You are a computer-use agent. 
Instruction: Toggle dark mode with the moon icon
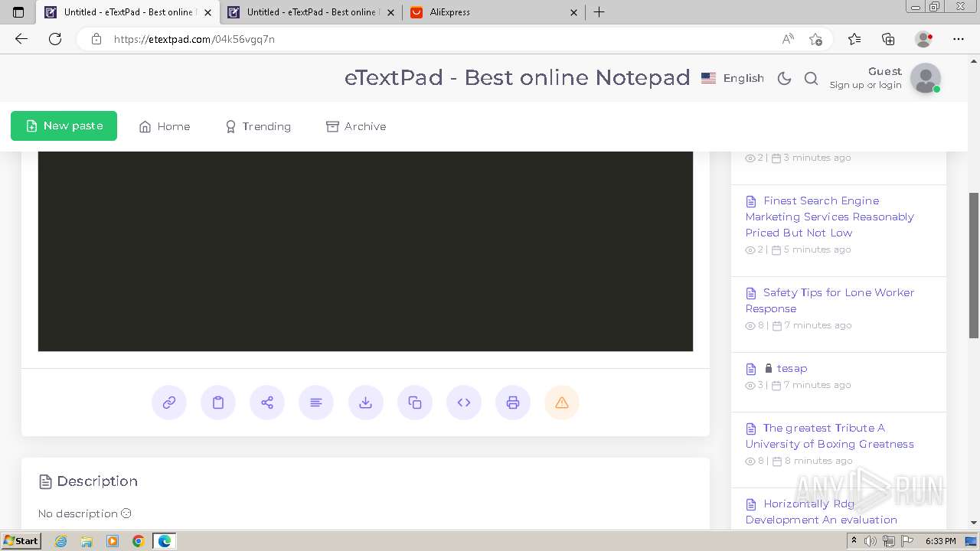click(784, 78)
